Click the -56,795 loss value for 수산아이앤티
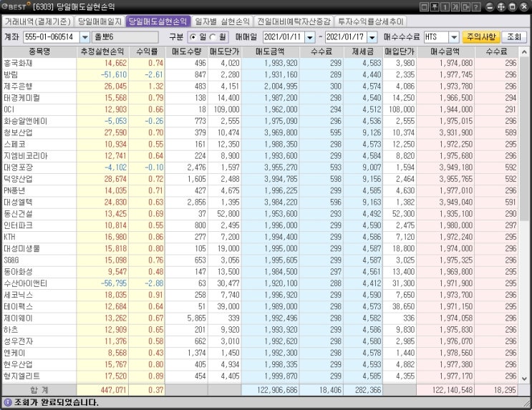The height and width of the screenshot is (410, 532). tap(114, 283)
